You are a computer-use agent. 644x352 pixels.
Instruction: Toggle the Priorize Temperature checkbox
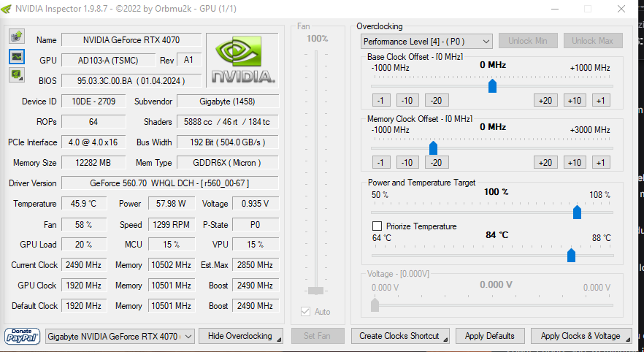377,226
